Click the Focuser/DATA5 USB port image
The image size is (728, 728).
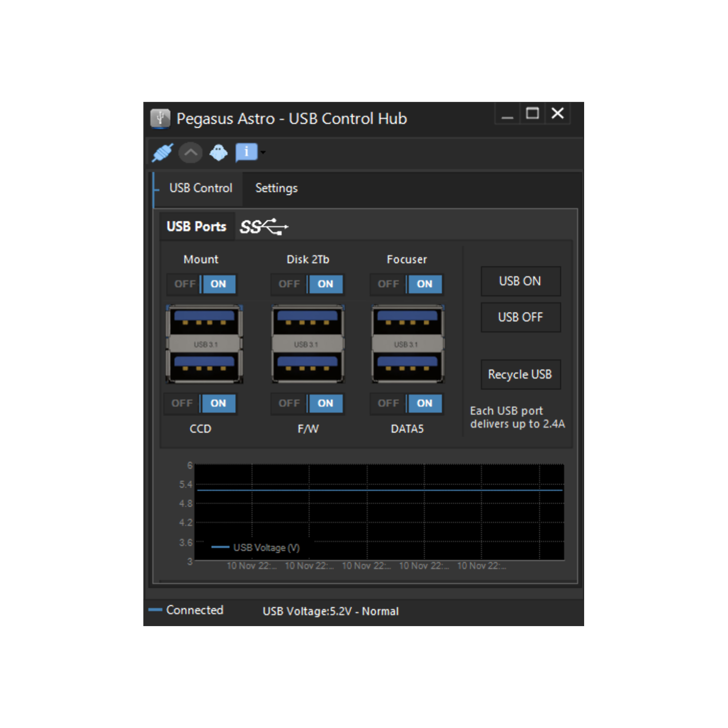point(408,344)
